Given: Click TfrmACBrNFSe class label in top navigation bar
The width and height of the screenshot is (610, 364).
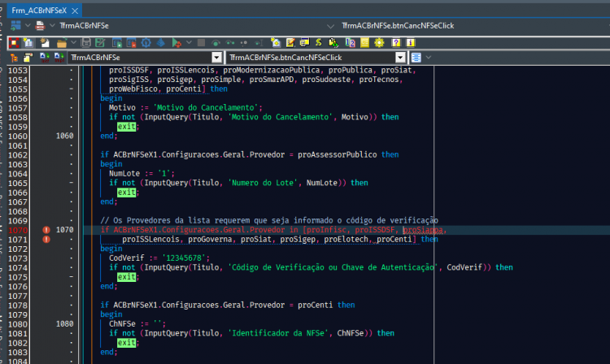Looking at the screenshot, I should click(84, 26).
